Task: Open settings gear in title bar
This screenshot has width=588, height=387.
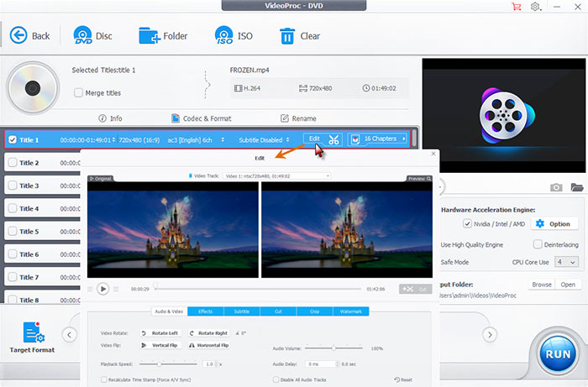Action: [x=536, y=7]
